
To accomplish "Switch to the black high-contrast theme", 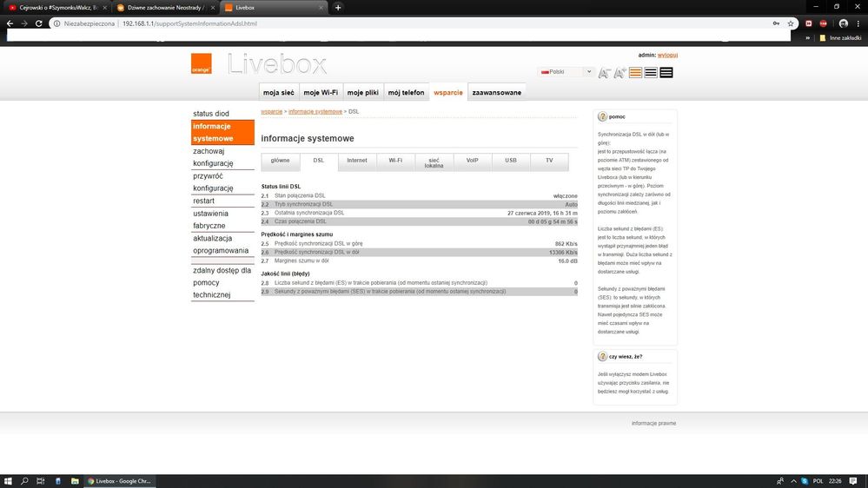I will point(666,73).
